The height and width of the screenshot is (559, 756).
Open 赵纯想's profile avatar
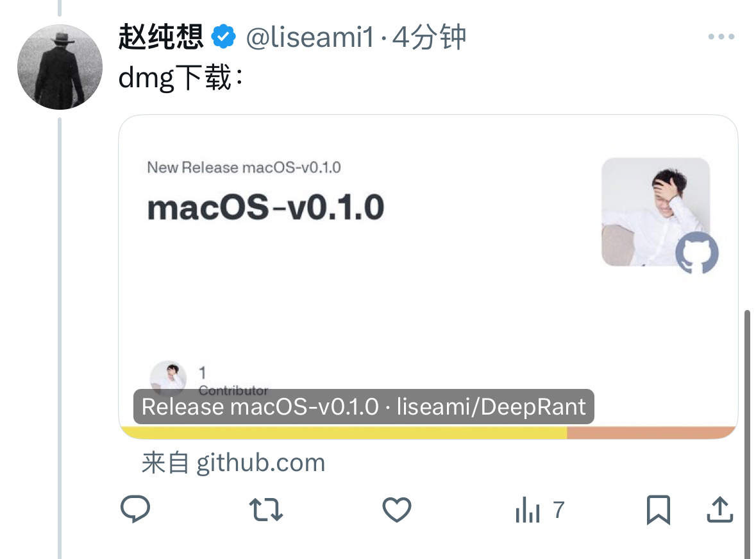(60, 67)
